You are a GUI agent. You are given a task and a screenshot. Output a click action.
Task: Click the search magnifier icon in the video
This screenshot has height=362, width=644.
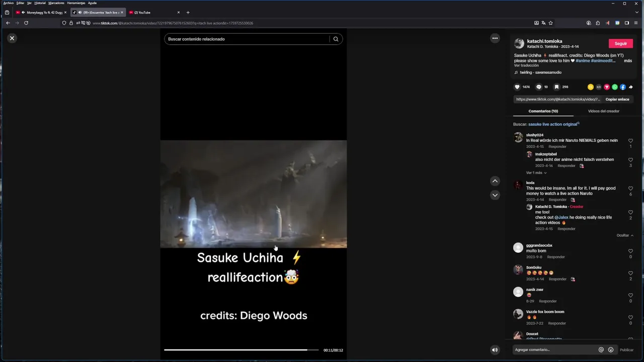click(x=336, y=39)
